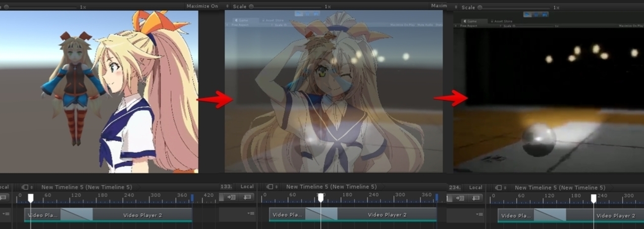This screenshot has height=229, width=644.
Task: Select the Video Player 2 clip in middle timeline
Action: pos(387,215)
